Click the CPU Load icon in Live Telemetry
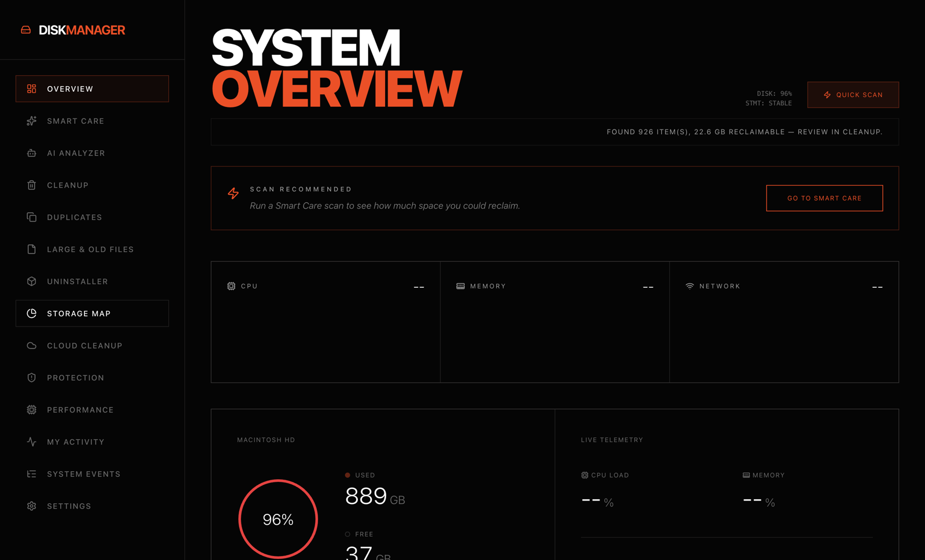The width and height of the screenshot is (925, 560). point(584,475)
